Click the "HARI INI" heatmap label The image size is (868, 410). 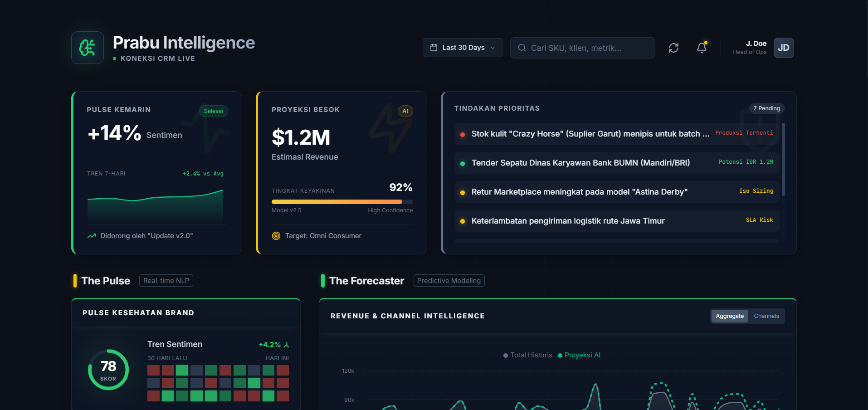[277, 358]
